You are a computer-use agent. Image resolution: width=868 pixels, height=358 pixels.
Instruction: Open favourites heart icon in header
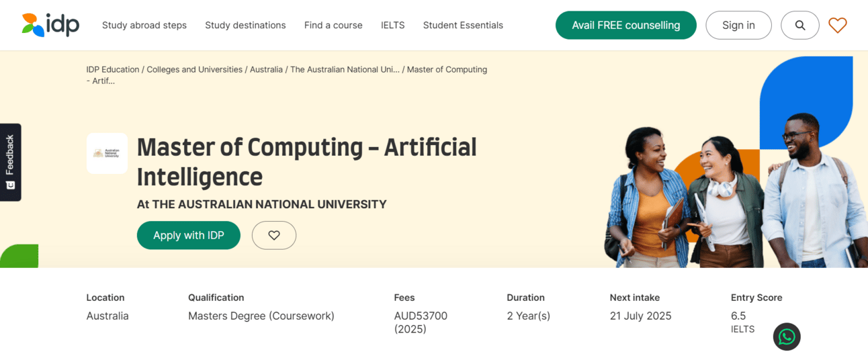[838, 26]
